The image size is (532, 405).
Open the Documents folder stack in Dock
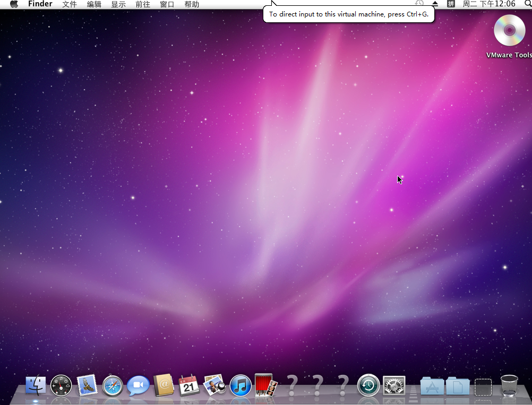click(458, 386)
